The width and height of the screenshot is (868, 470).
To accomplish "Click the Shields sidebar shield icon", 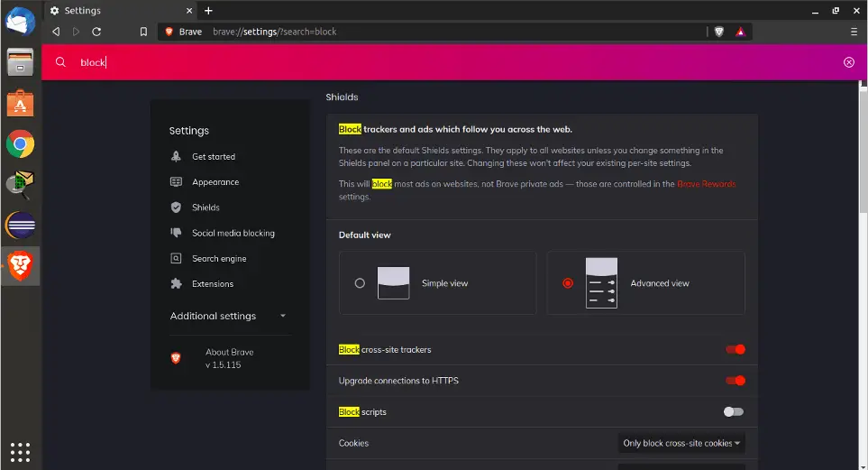I will pos(176,207).
